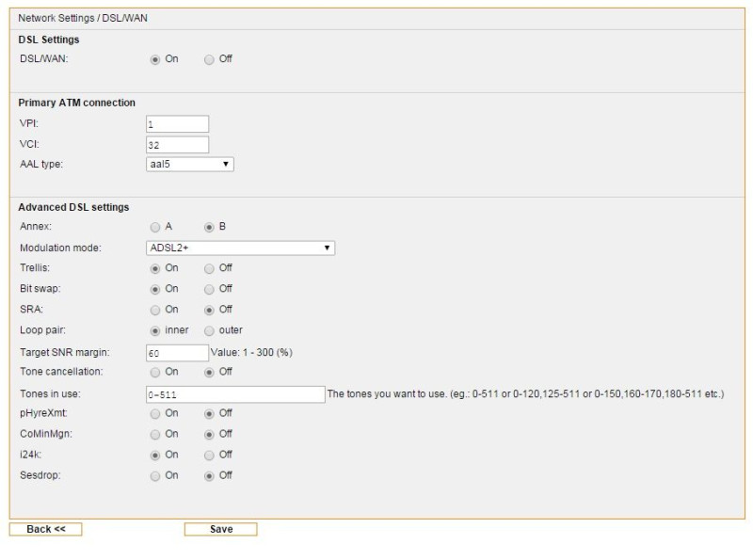The width and height of the screenshot is (753, 560).
Task: Set SRA to Off
Action: 209,310
